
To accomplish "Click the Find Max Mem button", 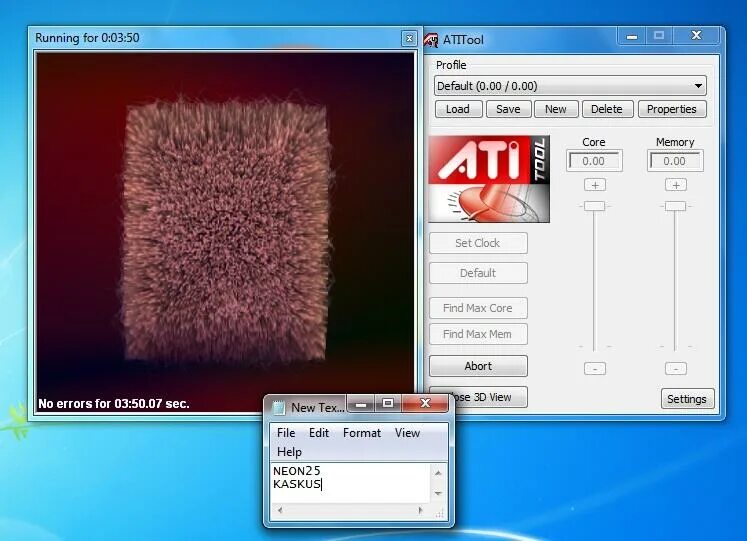I will click(478, 334).
